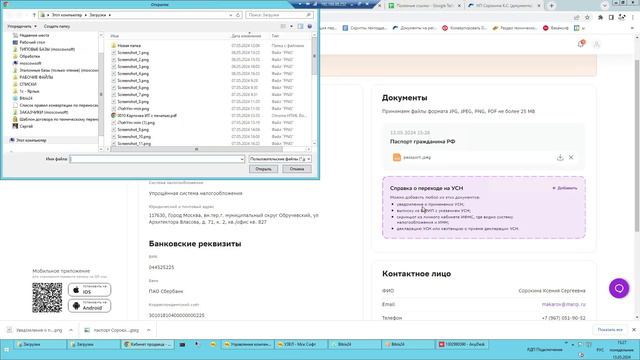The image size is (640, 360).
Task: Click the iOS app install button
Action: tap(89, 290)
